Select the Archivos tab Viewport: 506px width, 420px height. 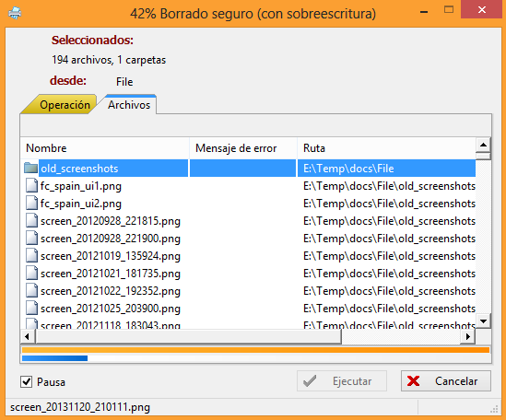129,104
